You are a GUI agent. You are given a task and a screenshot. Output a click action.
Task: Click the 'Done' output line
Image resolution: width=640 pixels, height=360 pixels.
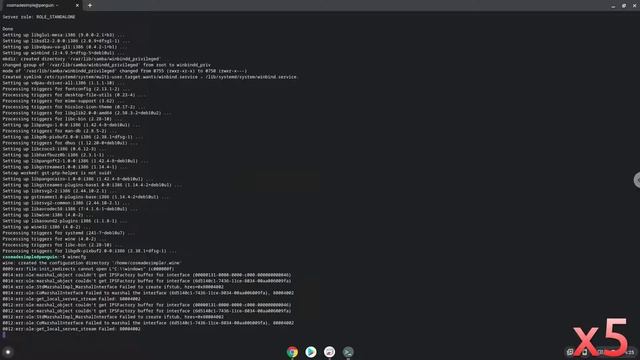pos(8,29)
